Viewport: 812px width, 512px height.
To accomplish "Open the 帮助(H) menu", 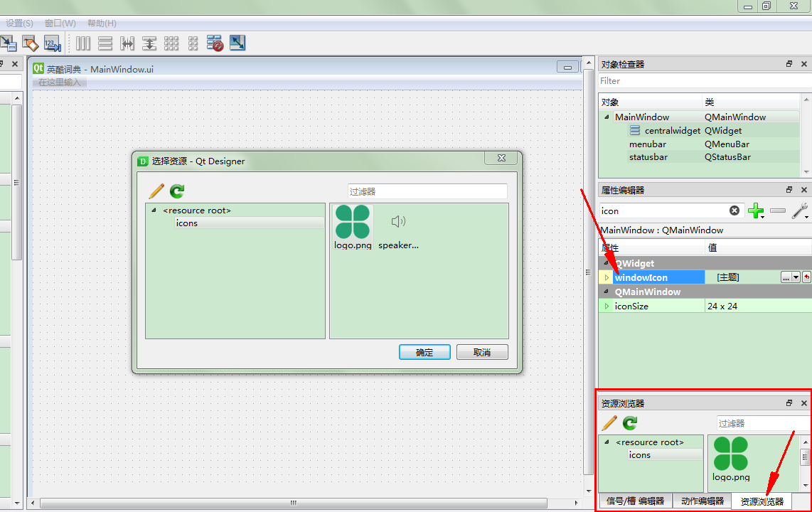I will click(102, 23).
